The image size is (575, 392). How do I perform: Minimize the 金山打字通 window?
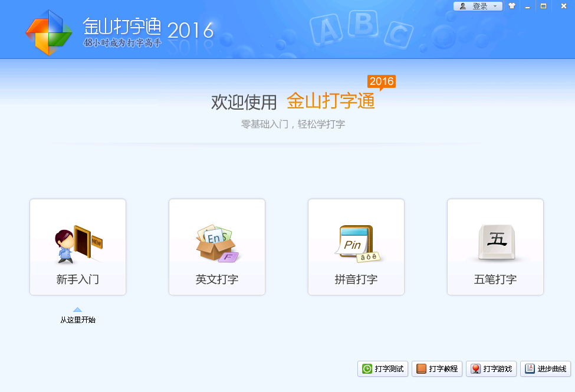tap(527, 6)
